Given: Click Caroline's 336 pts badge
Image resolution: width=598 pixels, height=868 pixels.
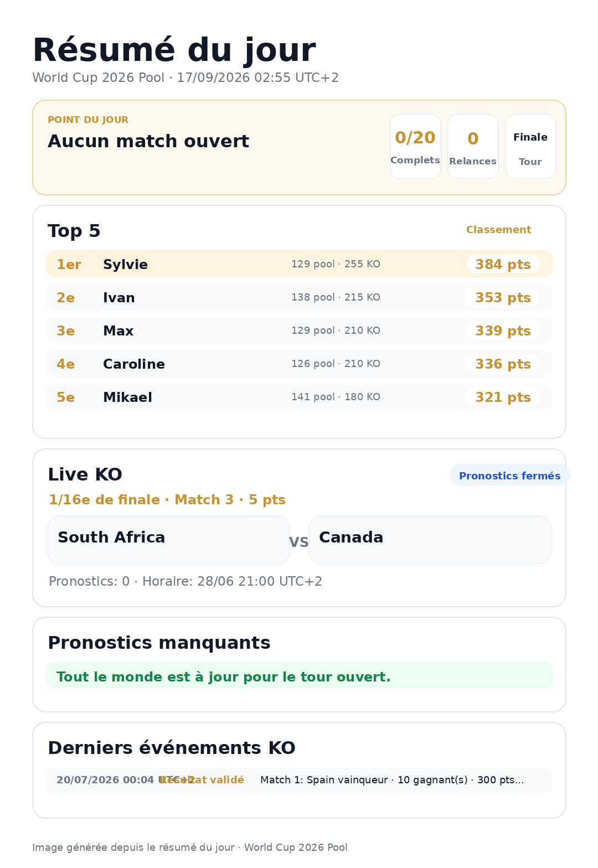Looking at the screenshot, I should pyautogui.click(x=503, y=364).
